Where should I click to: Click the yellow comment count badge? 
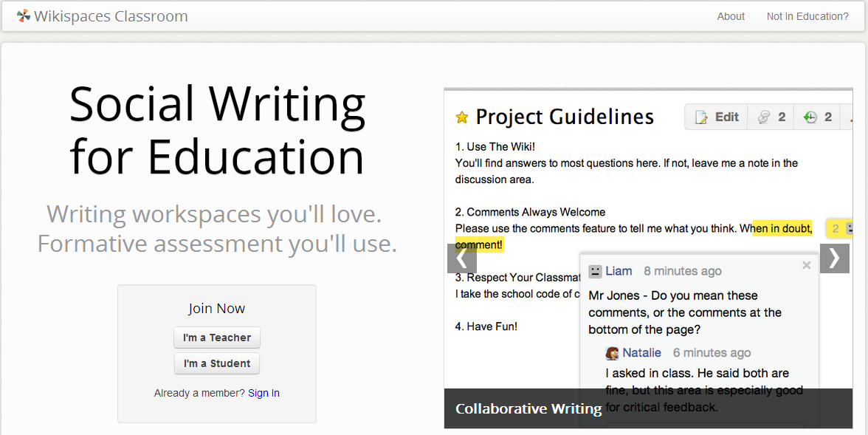[836, 229]
